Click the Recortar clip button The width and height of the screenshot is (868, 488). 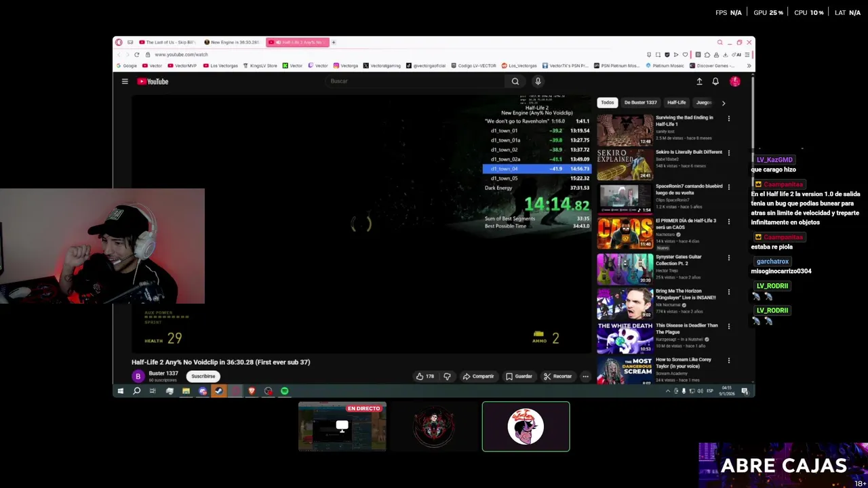pyautogui.click(x=557, y=376)
